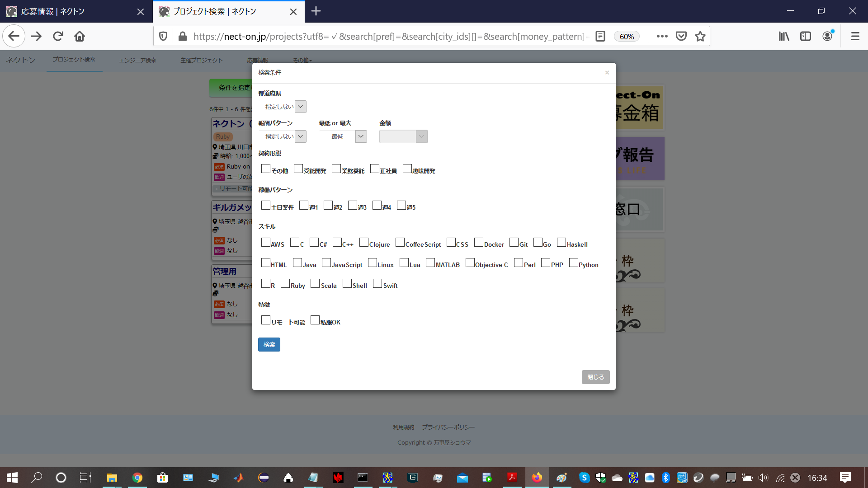Open File Explorer from the taskbar
Image resolution: width=868 pixels, height=488 pixels.
112,478
